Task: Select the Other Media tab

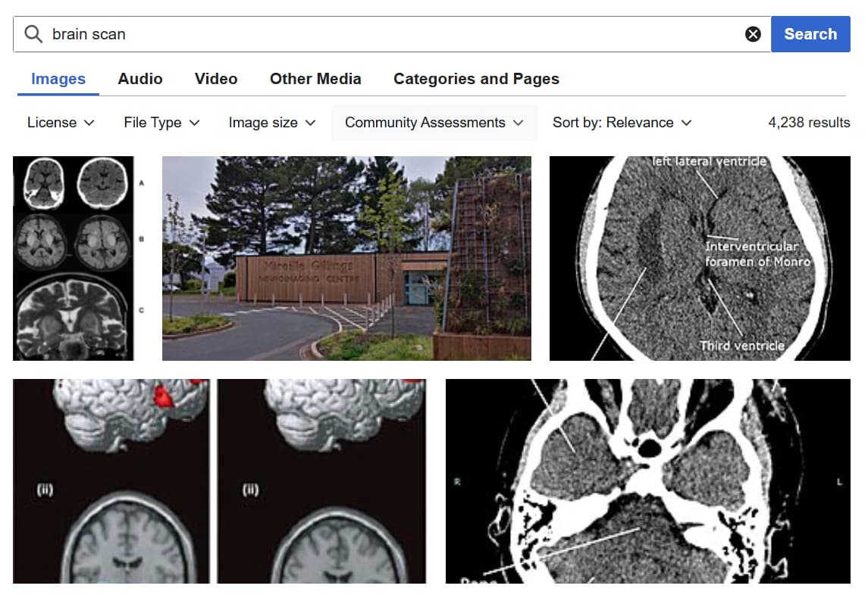Action: pos(315,79)
